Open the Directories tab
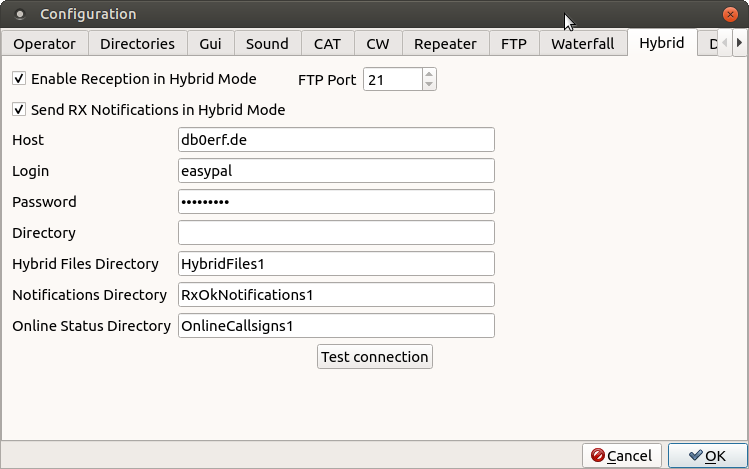 pos(138,44)
